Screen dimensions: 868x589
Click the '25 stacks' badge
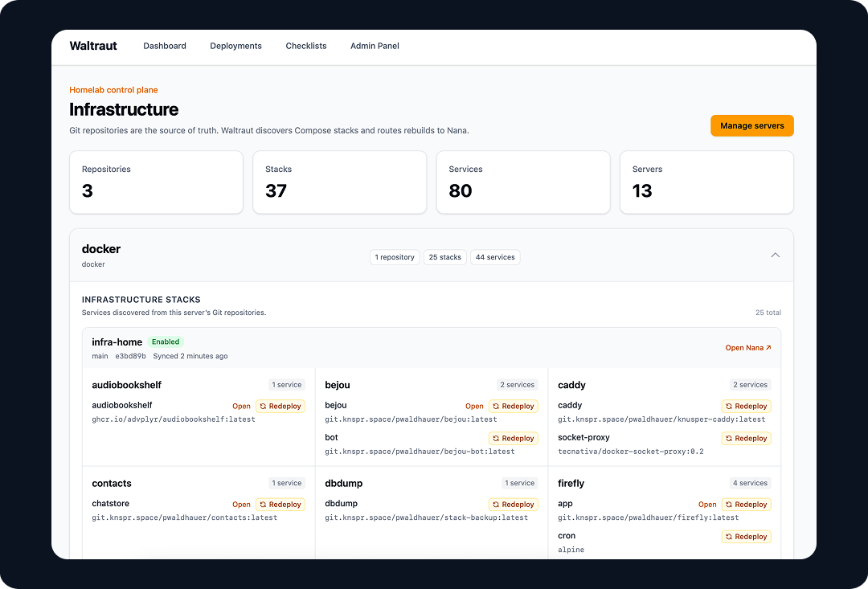click(445, 257)
